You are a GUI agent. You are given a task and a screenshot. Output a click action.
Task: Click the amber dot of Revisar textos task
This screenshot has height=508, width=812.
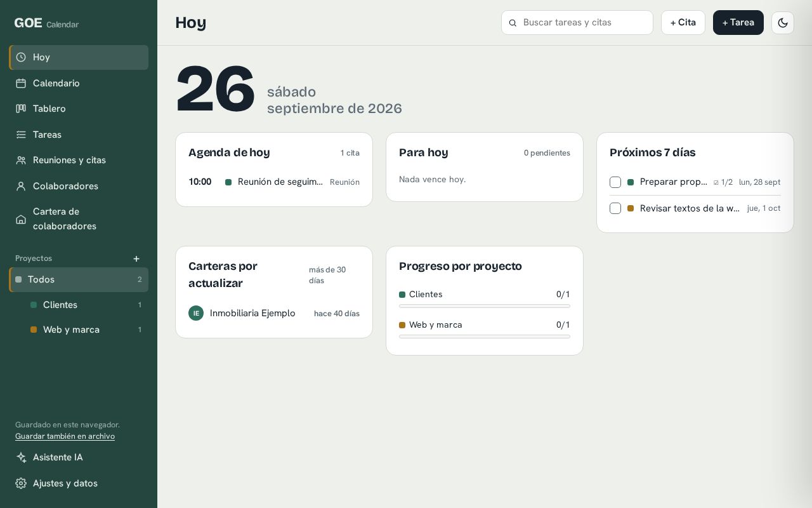631,208
